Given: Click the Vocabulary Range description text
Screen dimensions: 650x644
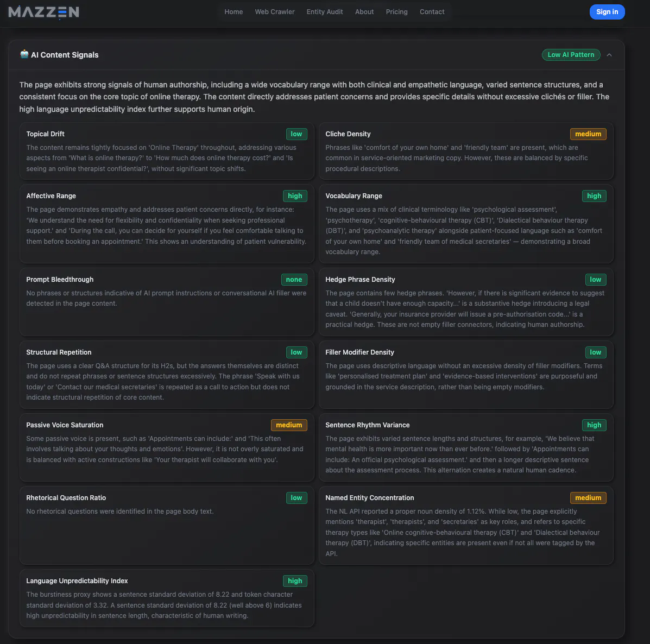Looking at the screenshot, I should pyautogui.click(x=463, y=230).
